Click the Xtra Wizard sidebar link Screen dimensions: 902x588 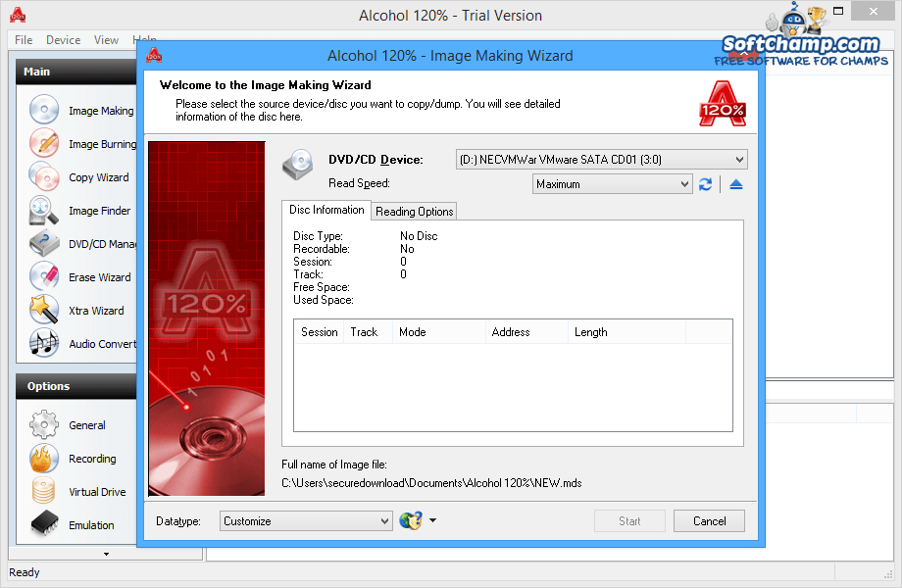(x=96, y=311)
